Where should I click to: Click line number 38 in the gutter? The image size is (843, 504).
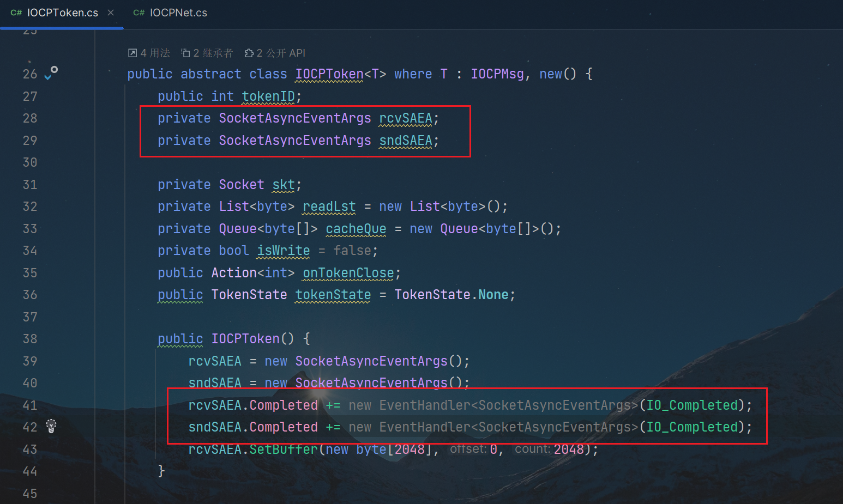click(30, 339)
